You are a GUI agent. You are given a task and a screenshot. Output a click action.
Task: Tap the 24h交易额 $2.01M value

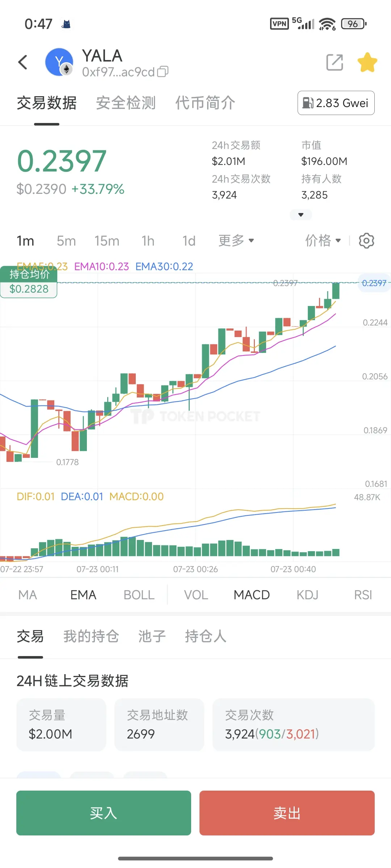(x=228, y=161)
